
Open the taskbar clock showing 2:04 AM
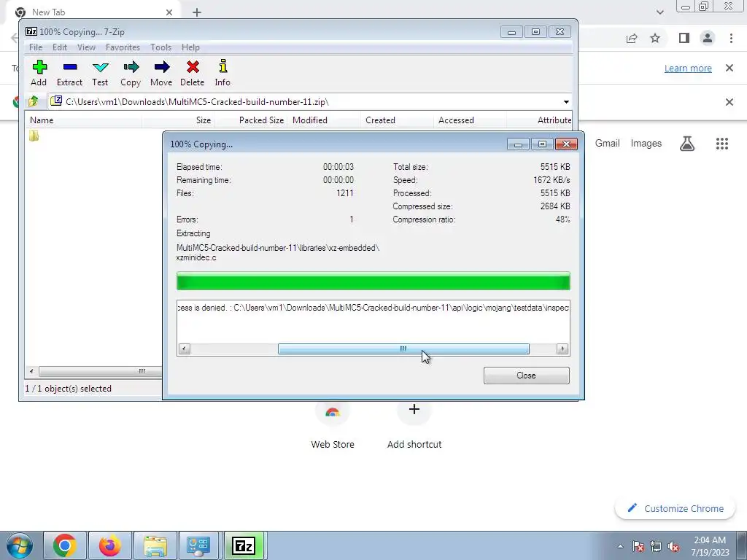point(710,546)
